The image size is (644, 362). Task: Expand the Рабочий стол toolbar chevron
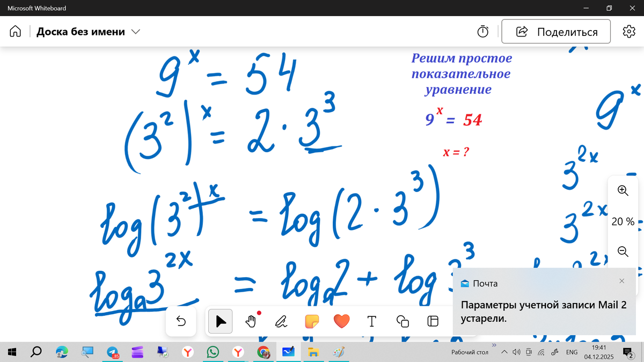(x=494, y=345)
